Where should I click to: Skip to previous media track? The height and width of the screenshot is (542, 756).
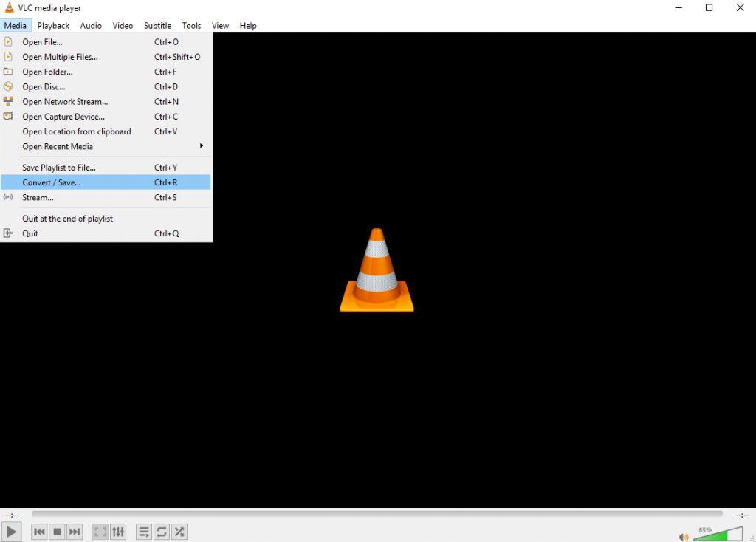click(x=39, y=532)
